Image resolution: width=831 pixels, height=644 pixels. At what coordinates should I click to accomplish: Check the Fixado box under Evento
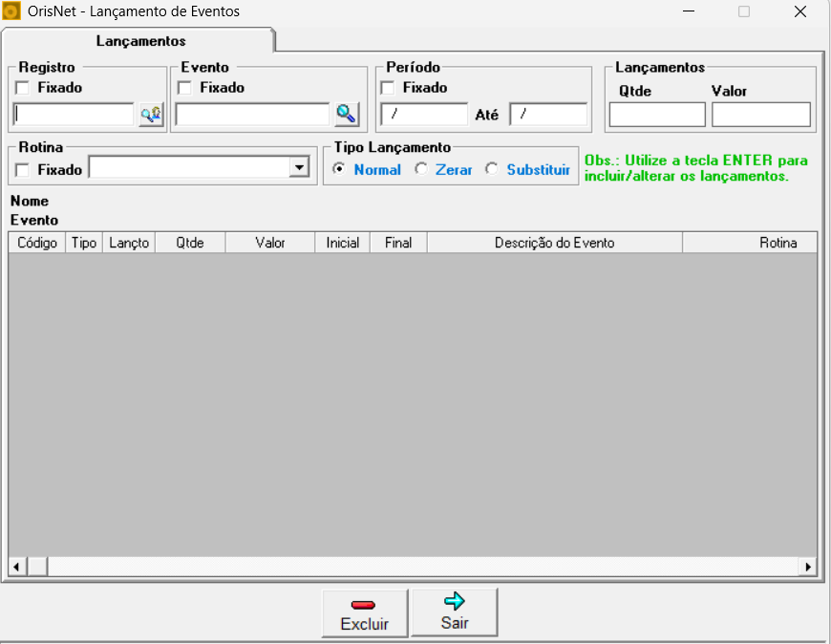(x=184, y=88)
